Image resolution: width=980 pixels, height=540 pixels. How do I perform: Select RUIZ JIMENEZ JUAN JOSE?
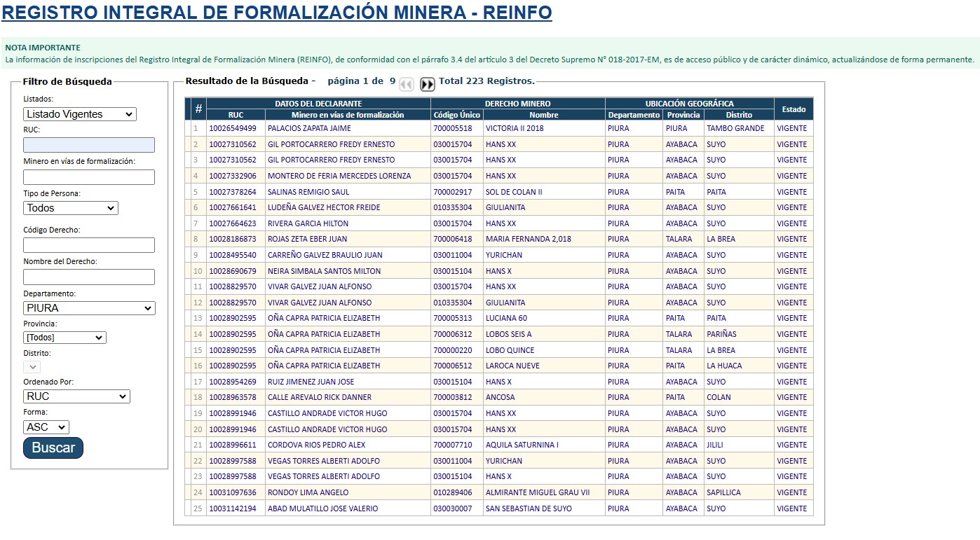click(x=311, y=382)
